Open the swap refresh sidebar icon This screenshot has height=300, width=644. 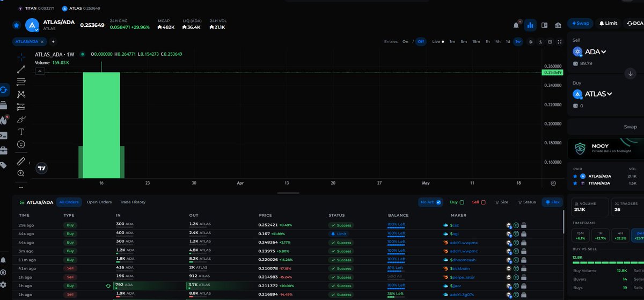[4, 90]
